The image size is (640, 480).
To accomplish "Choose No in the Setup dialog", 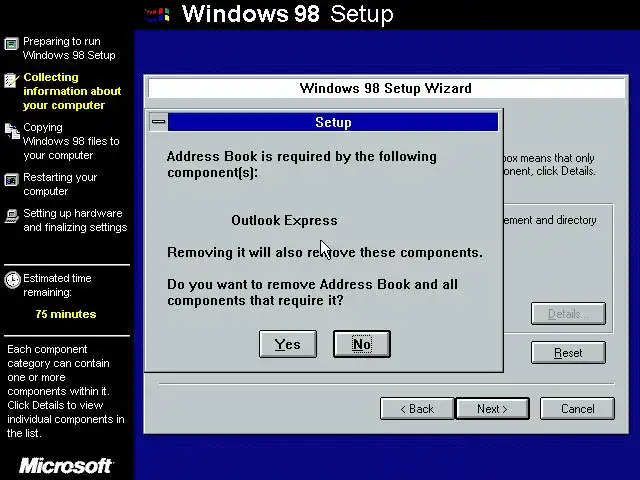I will point(362,344).
